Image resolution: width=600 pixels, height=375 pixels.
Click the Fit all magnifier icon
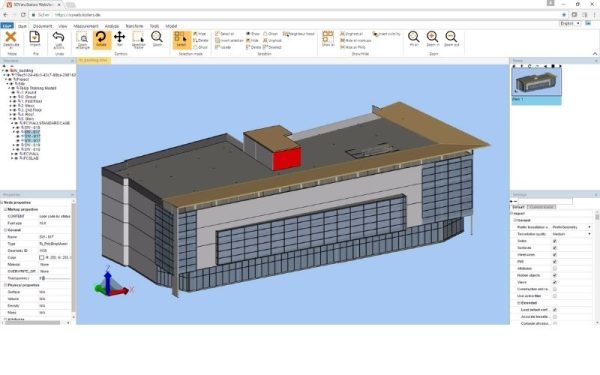pyautogui.click(x=413, y=37)
